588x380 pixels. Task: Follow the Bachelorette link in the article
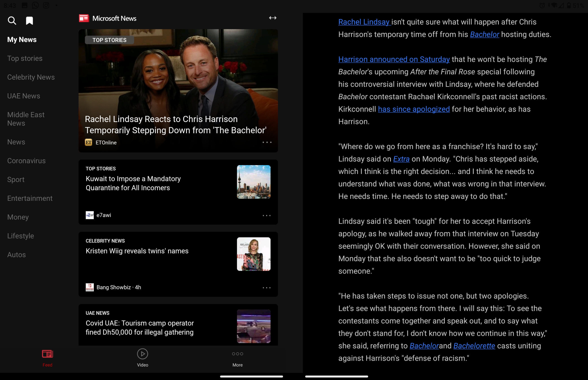pos(474,346)
